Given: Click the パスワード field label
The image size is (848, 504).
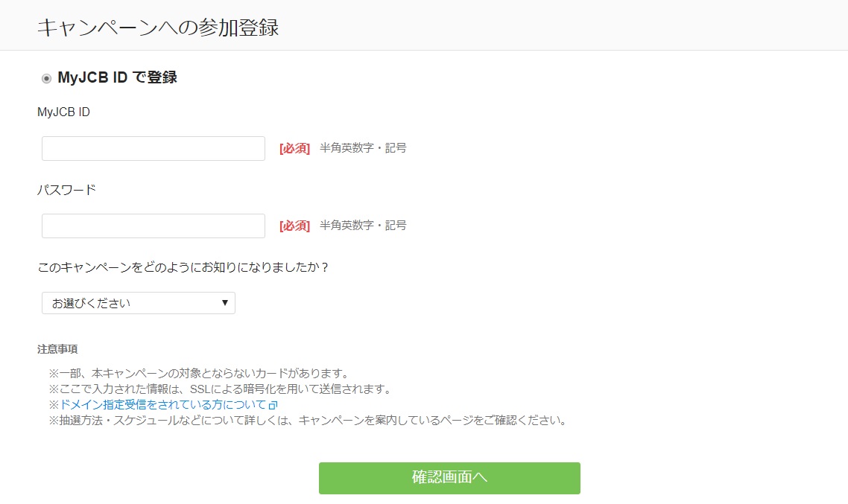Looking at the screenshot, I should coord(66,190).
